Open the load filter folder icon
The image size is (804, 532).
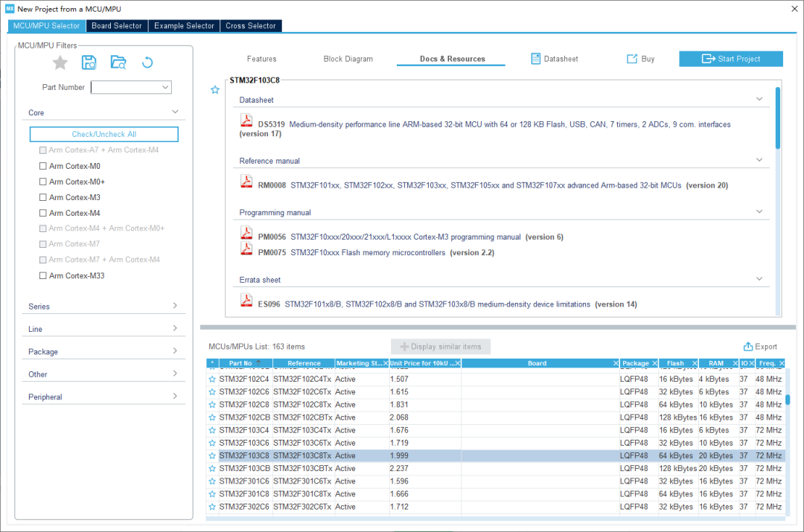(x=118, y=63)
